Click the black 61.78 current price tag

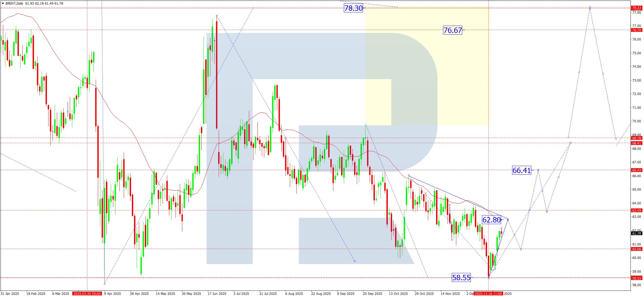click(x=637, y=234)
